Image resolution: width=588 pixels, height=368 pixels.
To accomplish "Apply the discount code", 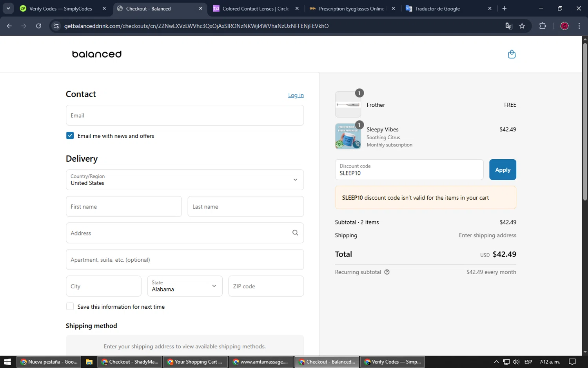I will 503,169.
